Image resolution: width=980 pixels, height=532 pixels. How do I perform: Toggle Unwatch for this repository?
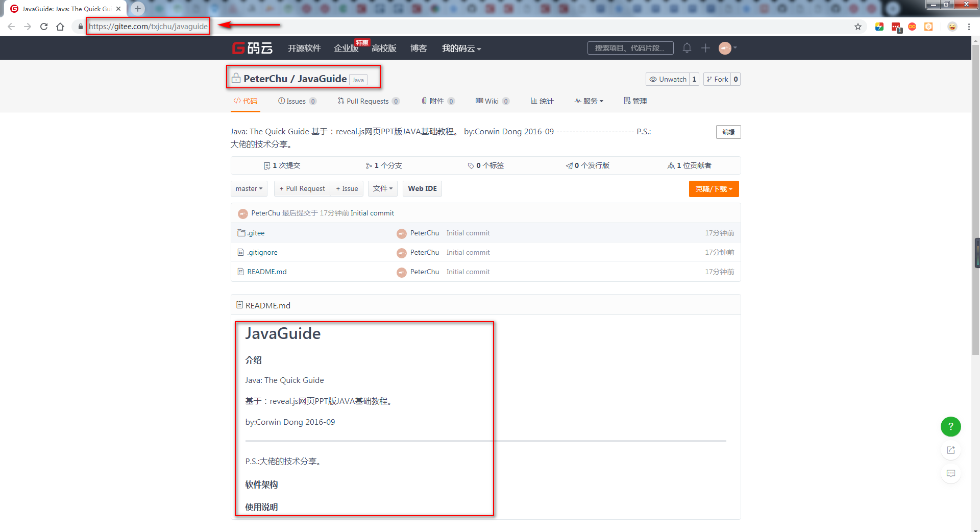point(668,79)
